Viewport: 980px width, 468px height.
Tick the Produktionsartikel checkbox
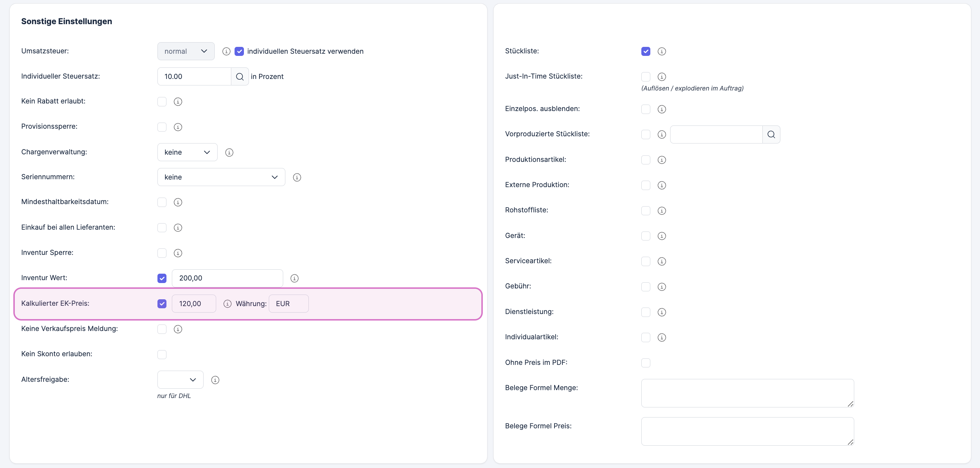pyautogui.click(x=646, y=160)
